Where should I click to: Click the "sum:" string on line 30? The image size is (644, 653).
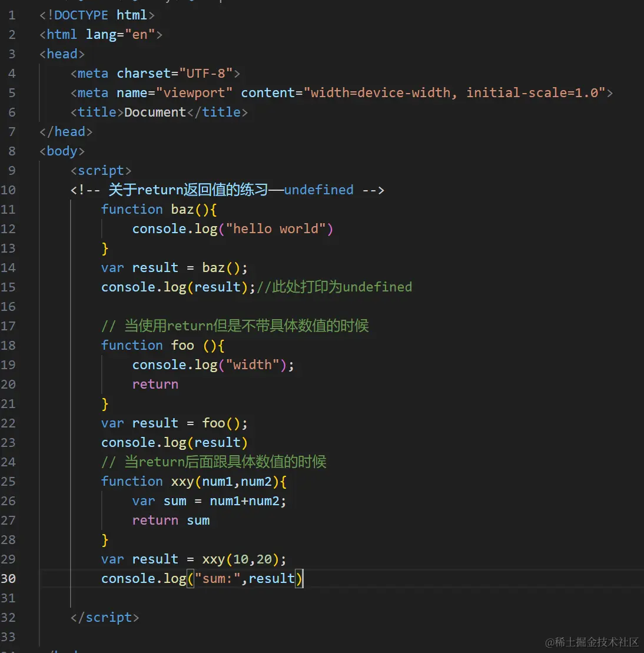tap(217, 579)
